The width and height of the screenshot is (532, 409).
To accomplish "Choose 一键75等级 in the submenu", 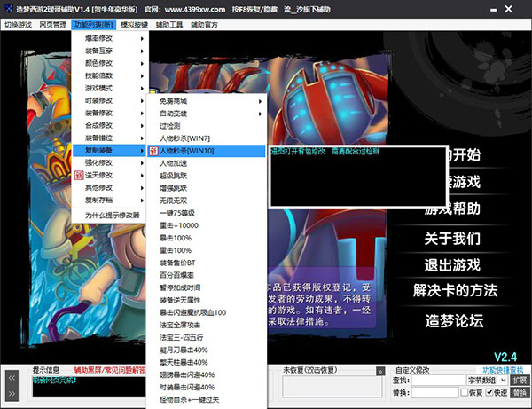I will click(207, 213).
